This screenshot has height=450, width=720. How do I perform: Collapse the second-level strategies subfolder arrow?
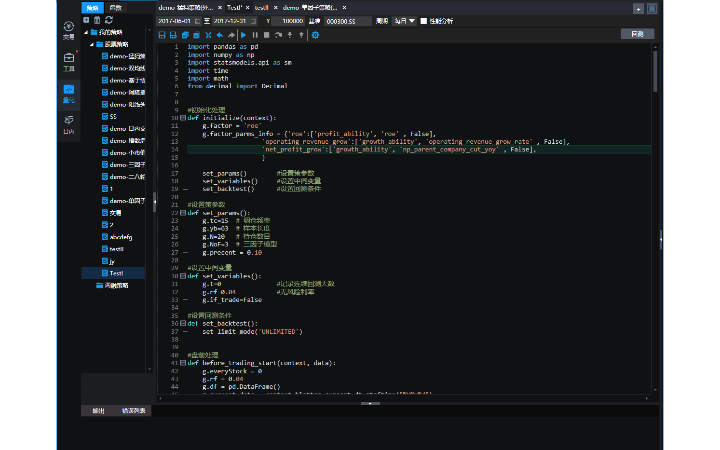pyautogui.click(x=92, y=45)
